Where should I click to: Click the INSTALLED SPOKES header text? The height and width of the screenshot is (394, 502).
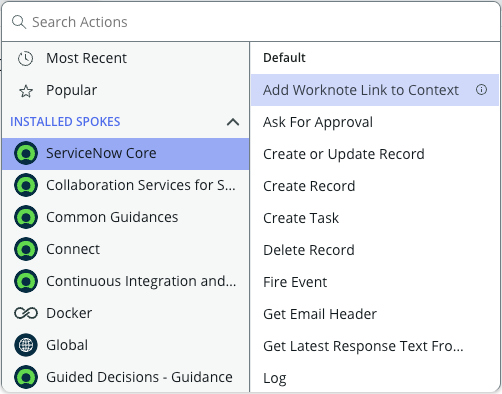coord(65,122)
